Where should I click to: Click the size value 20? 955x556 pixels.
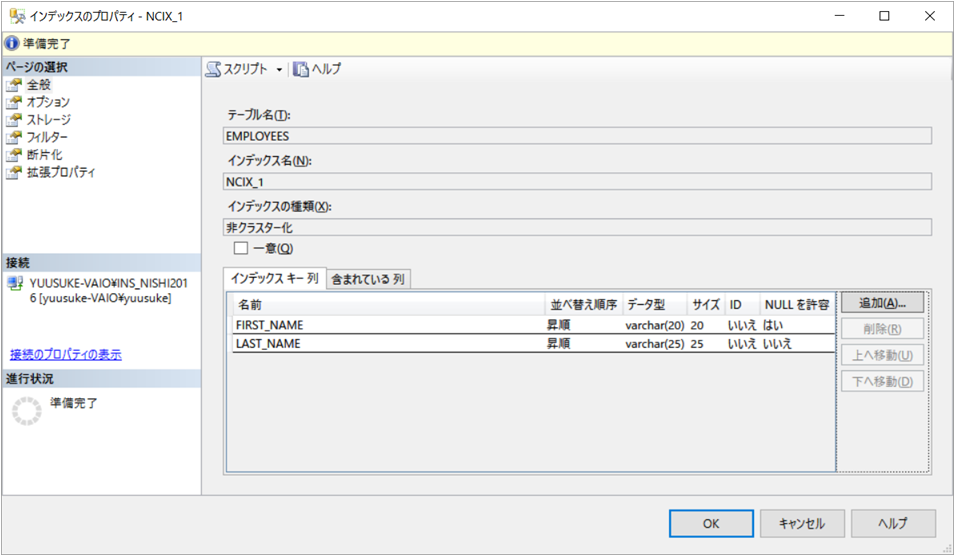(x=697, y=325)
